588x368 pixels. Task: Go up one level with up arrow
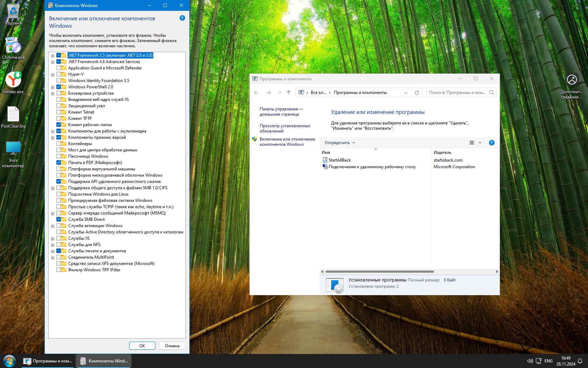(288, 93)
